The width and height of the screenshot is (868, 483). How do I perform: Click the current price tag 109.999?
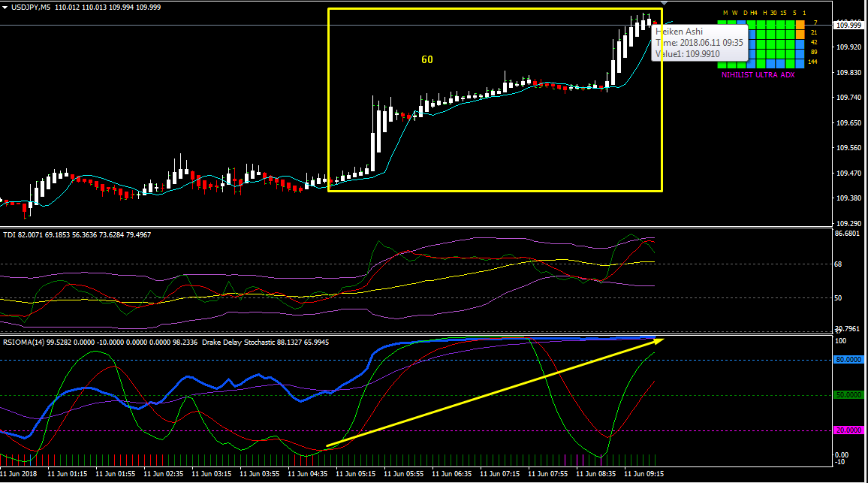coord(848,25)
